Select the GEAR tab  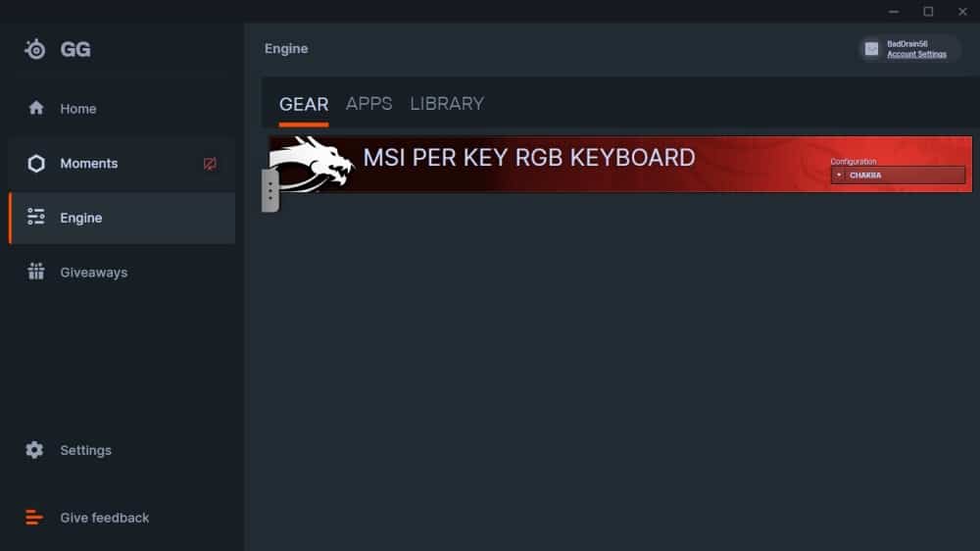point(304,105)
